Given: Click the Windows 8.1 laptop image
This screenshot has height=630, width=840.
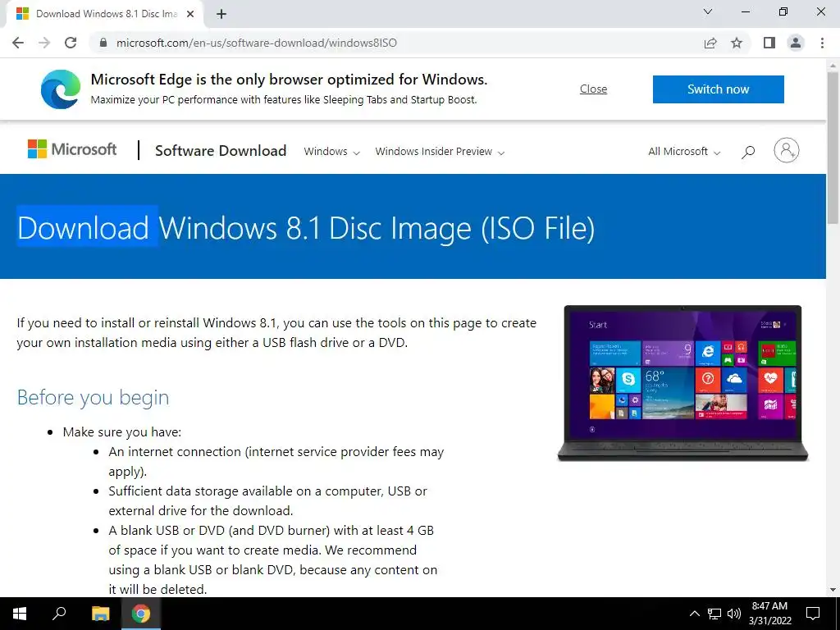Looking at the screenshot, I should click(682, 382).
